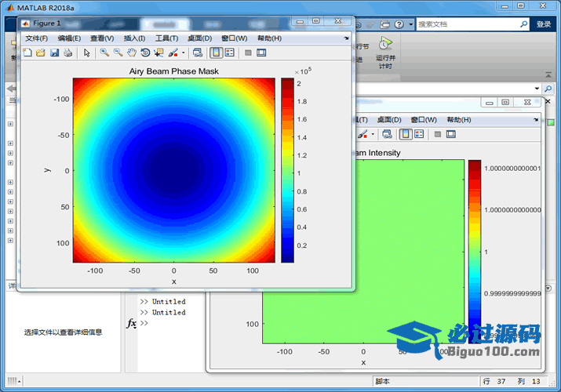This screenshot has width=561, height=392.
Task: Open 帮助(H) menu in Figure 1
Action: [x=269, y=38]
